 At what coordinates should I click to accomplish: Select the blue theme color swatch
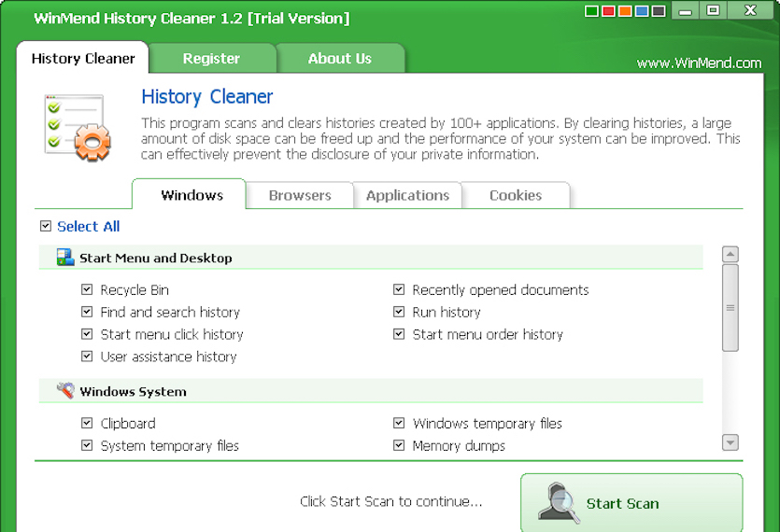[x=642, y=11]
